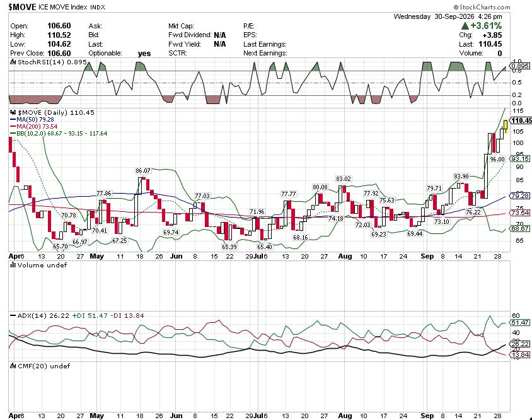
Task: Click the 67.25 price label
Action: [x=119, y=240]
